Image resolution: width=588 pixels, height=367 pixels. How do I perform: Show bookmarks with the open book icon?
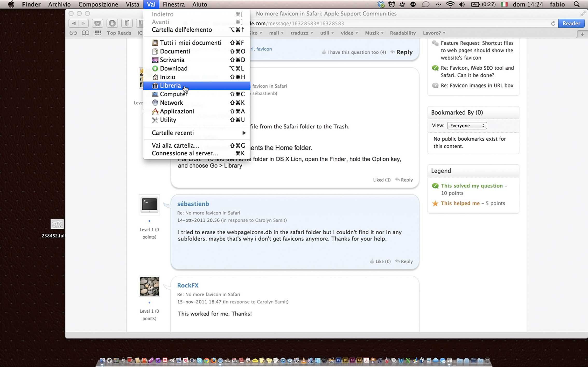click(x=85, y=33)
